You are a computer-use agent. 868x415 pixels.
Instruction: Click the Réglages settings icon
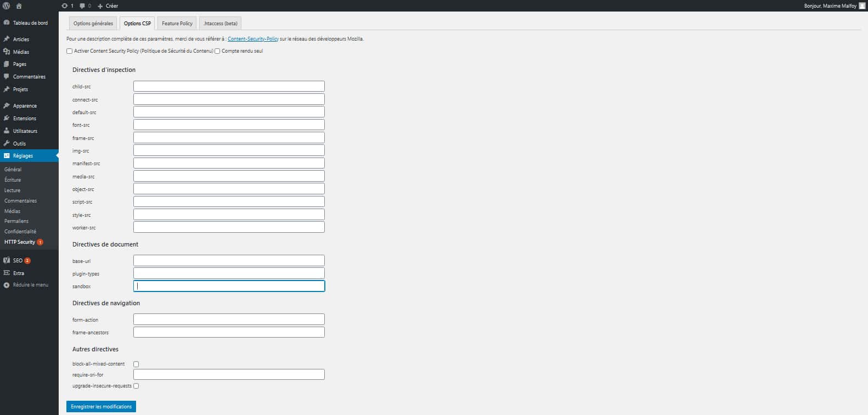(7, 156)
